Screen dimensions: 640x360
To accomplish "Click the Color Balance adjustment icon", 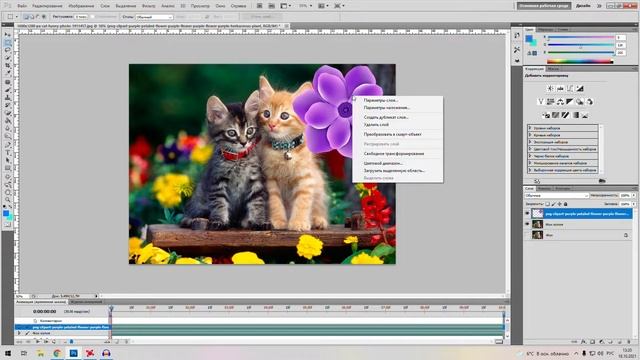I will [x=560, y=102].
